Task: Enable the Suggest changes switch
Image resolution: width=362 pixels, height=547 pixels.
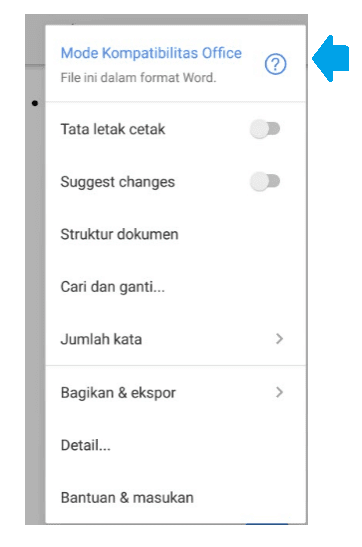Action: 265,182
